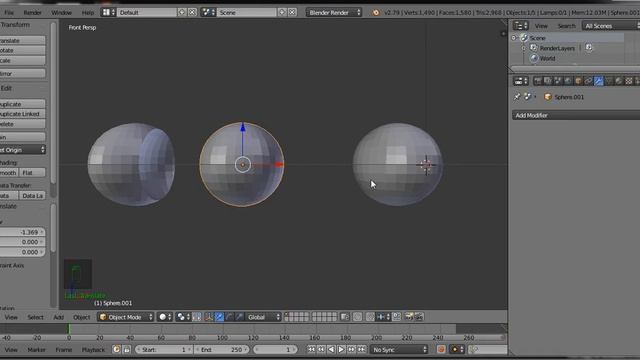
Task: Toggle the first scene layer button
Action: [287, 315]
